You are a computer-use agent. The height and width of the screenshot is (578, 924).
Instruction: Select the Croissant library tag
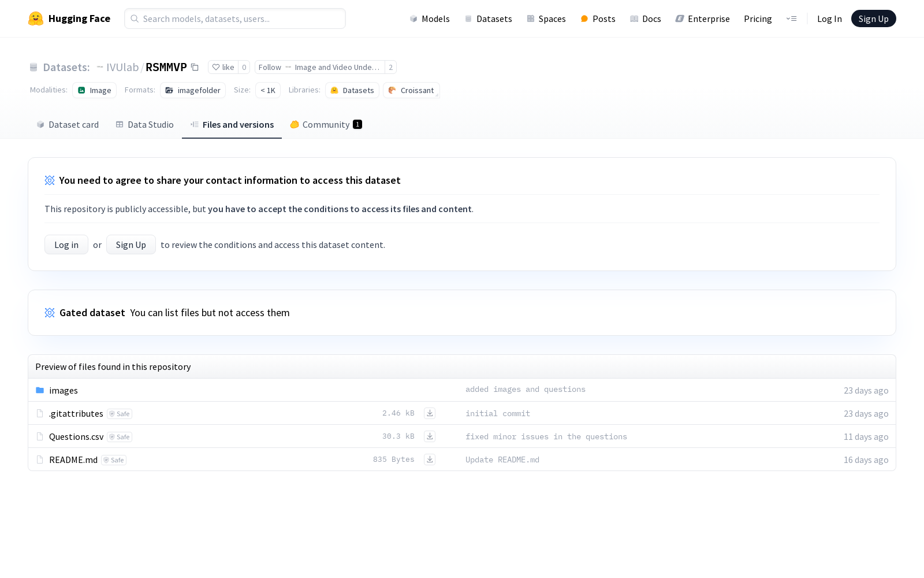click(411, 91)
